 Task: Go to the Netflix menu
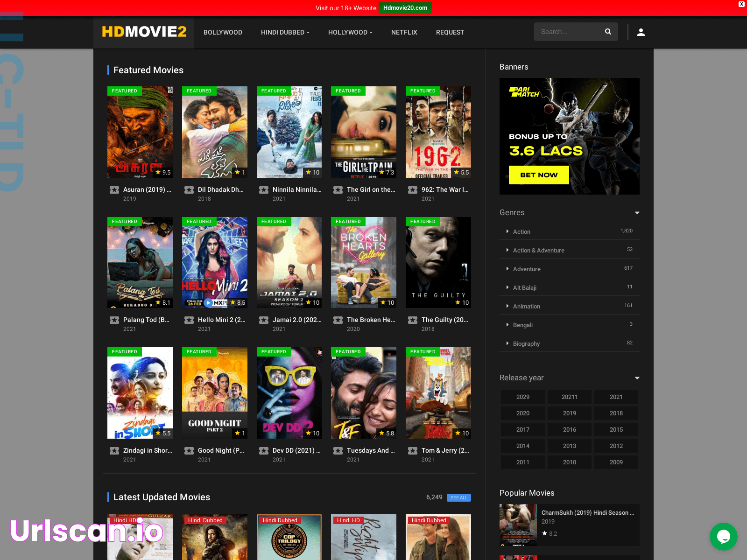click(x=404, y=32)
